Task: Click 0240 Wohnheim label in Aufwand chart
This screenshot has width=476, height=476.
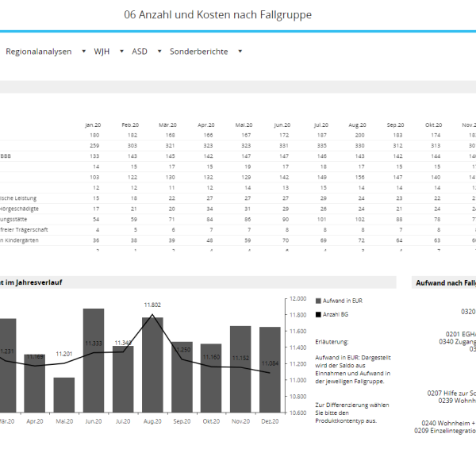Action: [x=449, y=423]
